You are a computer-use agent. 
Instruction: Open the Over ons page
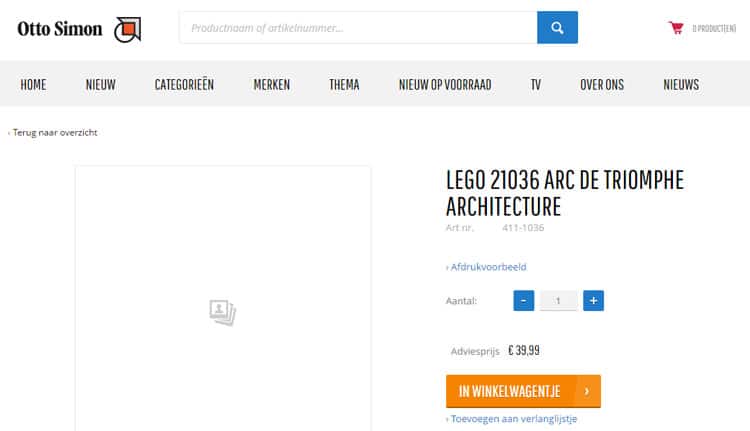(x=601, y=85)
